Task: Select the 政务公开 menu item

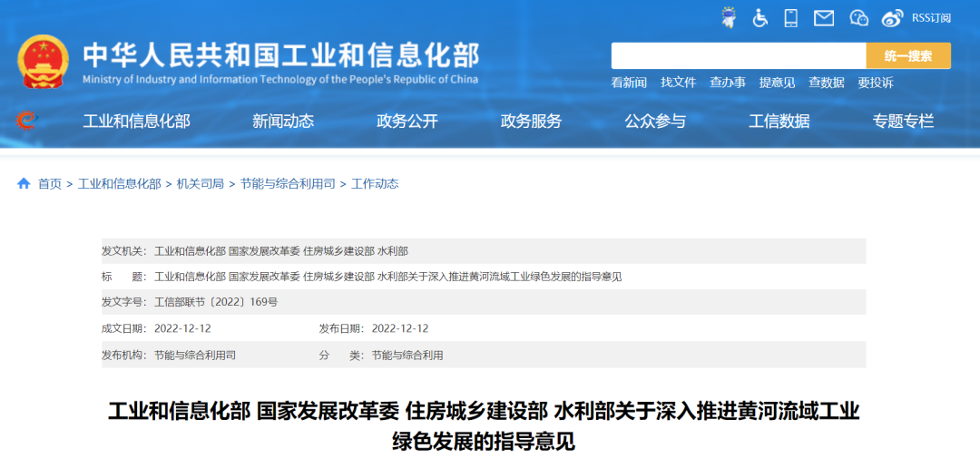Action: [x=407, y=121]
